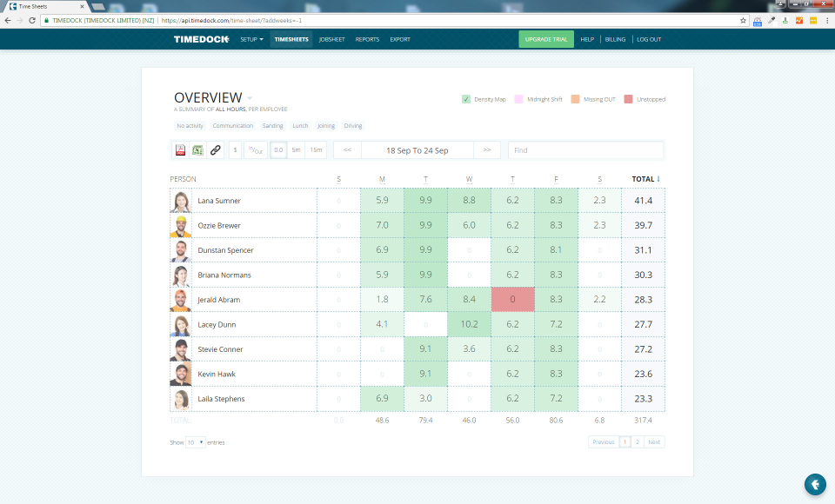Click Ozzie Brewer's avatar

(181, 226)
